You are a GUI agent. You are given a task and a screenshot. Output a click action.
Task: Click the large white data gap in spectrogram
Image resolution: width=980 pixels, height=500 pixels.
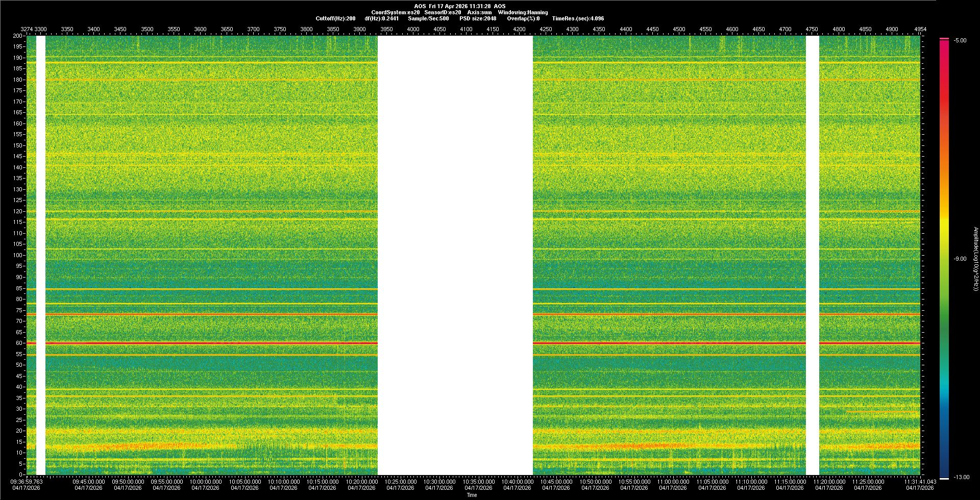tap(455, 255)
